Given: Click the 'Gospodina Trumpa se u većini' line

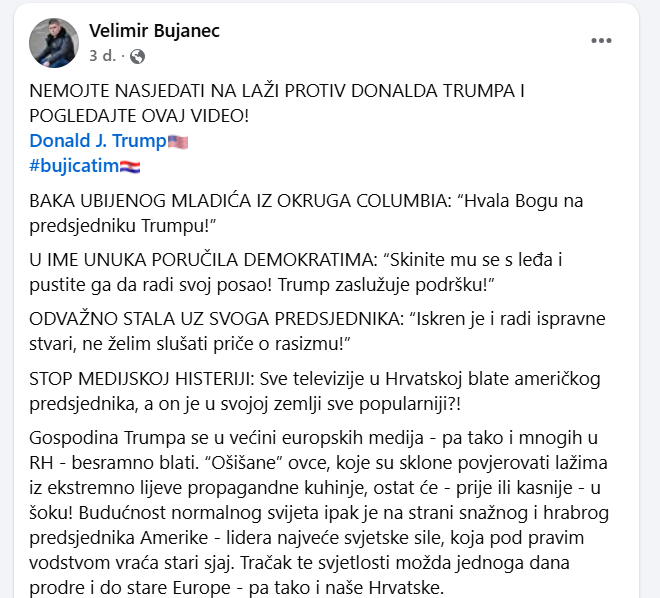Looking at the screenshot, I should tap(314, 438).
